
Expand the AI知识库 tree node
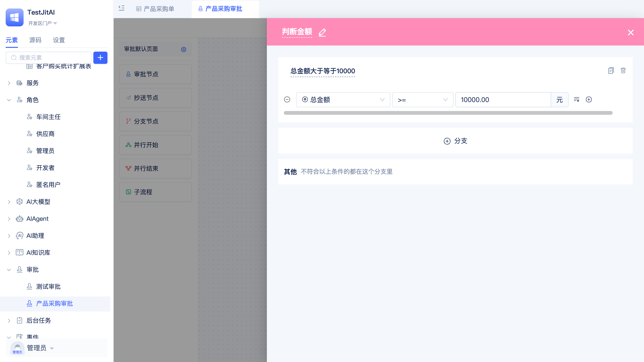(x=9, y=253)
